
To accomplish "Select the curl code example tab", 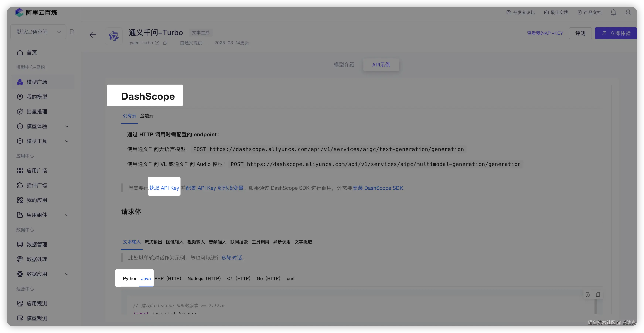I will click(290, 279).
